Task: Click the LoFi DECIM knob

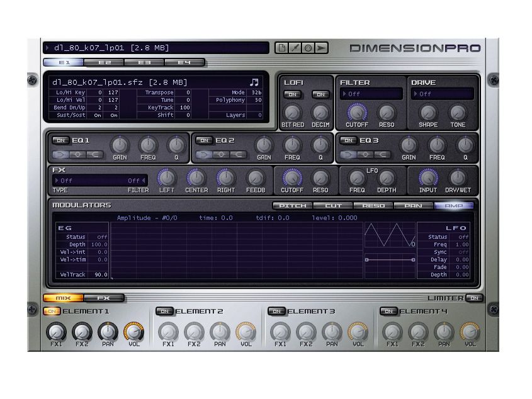Action: (x=320, y=112)
